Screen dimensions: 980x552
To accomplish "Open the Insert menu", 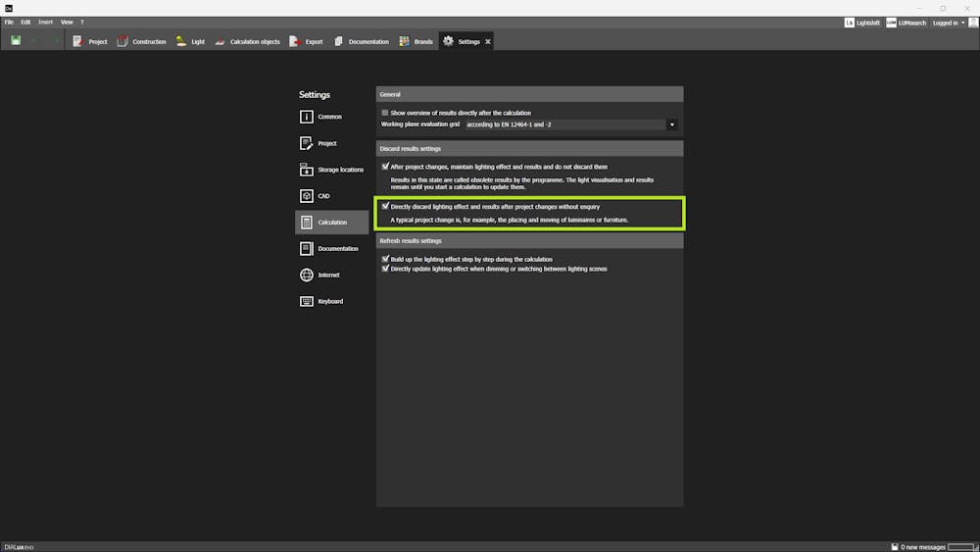I will (46, 22).
